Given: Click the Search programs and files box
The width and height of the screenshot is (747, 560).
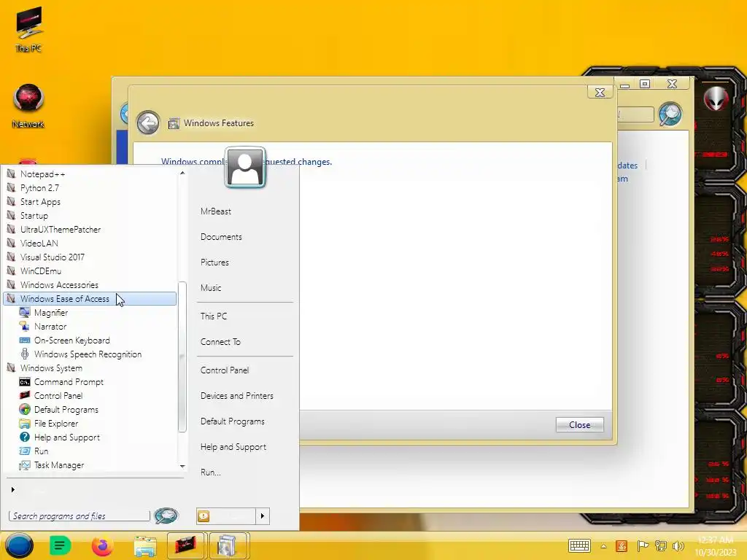Looking at the screenshot, I should (x=79, y=516).
